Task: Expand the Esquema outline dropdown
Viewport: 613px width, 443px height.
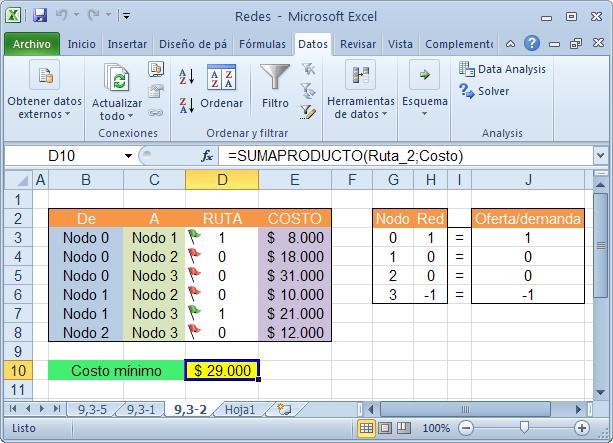Action: click(425, 90)
